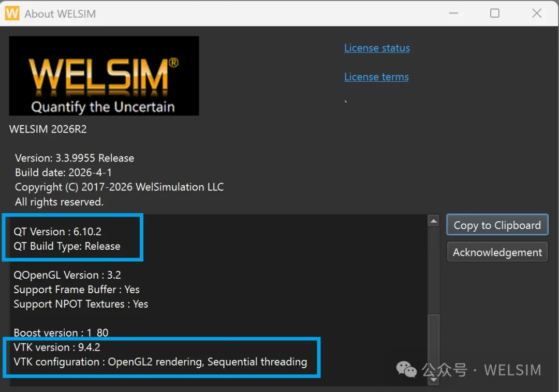Click the line 'Build date: 2026-4-1'
This screenshot has height=392, width=559.
click(63, 172)
